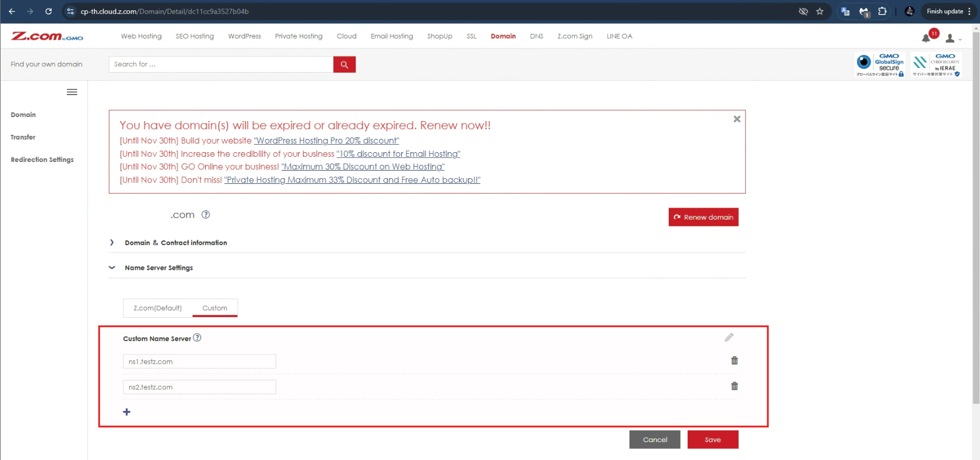
Task: Open 10% discount for Email Hosting link
Action: pyautogui.click(x=398, y=154)
